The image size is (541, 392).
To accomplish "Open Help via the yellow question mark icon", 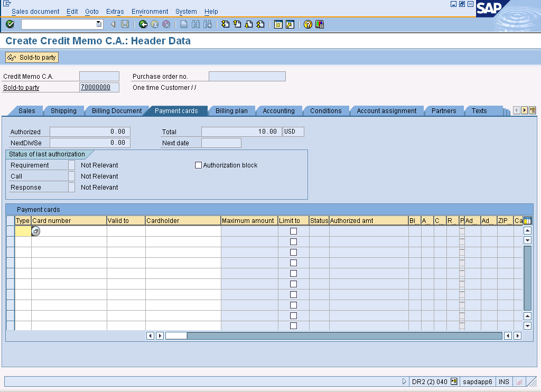I will coord(308,24).
